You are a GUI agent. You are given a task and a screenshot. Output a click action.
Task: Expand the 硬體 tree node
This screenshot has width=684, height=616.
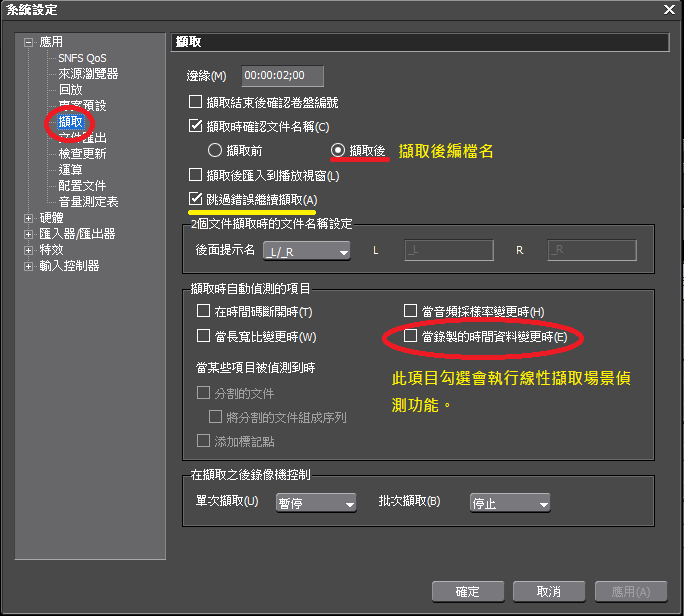[28, 218]
